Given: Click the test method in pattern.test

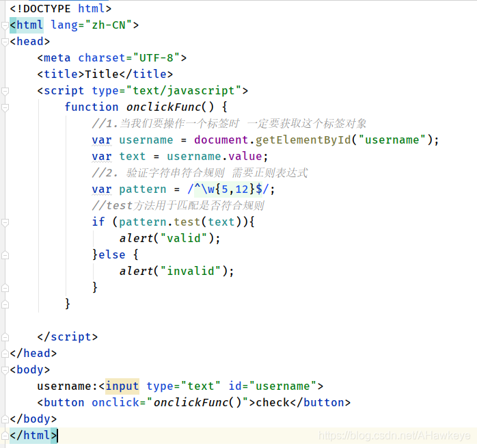Looking at the screenshot, I should pos(187,222).
